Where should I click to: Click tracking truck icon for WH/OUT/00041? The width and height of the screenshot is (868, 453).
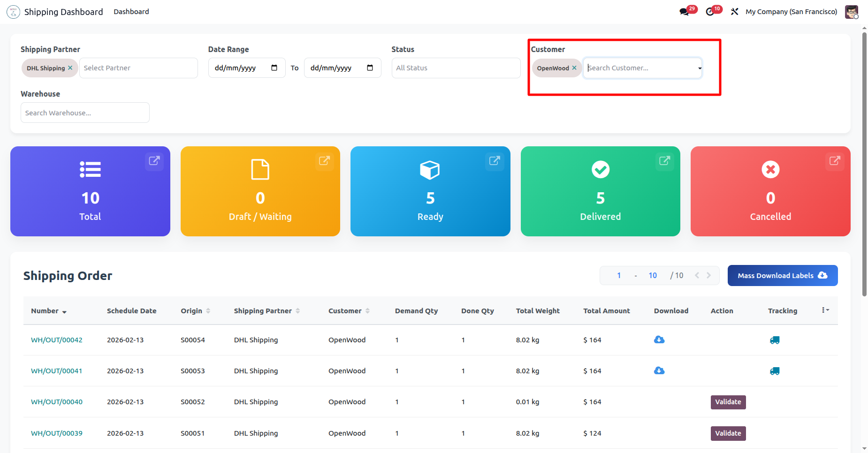click(x=775, y=371)
